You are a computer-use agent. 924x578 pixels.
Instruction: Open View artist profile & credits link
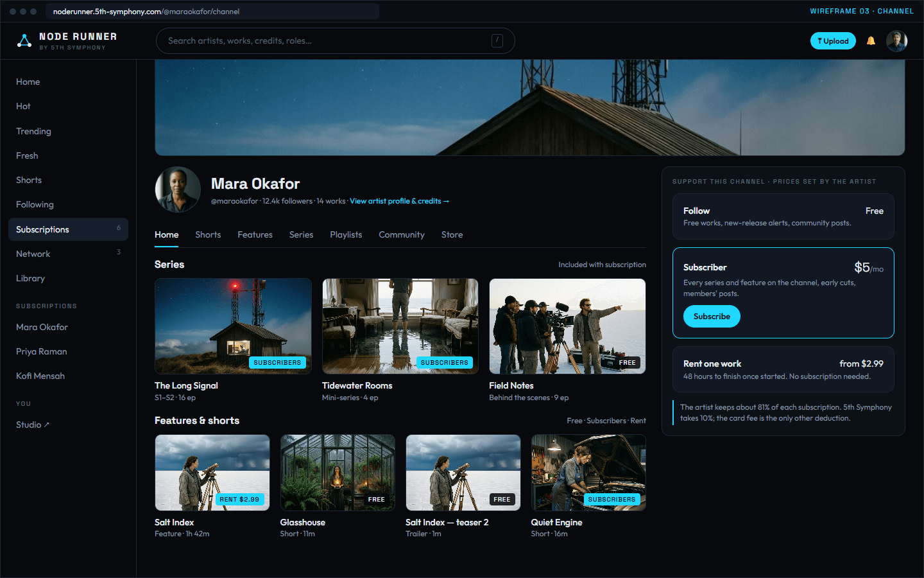coord(399,201)
